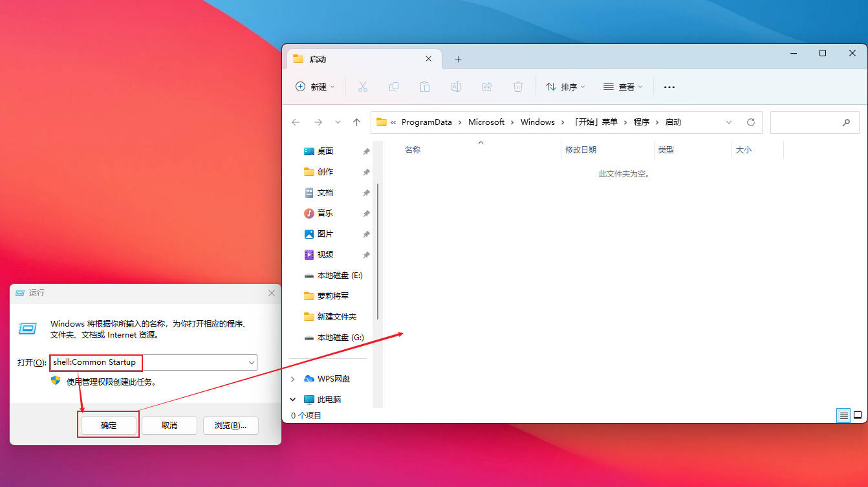Unpin 桌面 from quick access
Image resolution: width=868 pixels, height=487 pixels.
tap(366, 151)
